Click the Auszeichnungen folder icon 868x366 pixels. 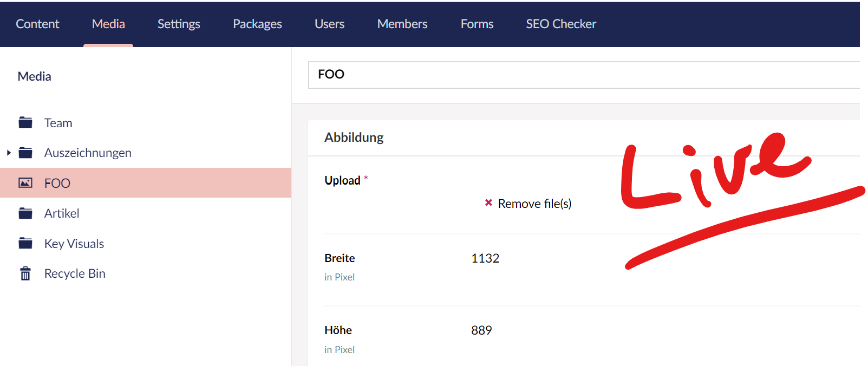(25, 153)
